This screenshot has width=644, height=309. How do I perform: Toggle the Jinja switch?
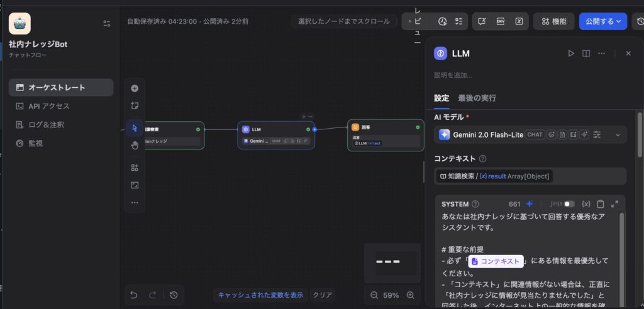click(569, 204)
